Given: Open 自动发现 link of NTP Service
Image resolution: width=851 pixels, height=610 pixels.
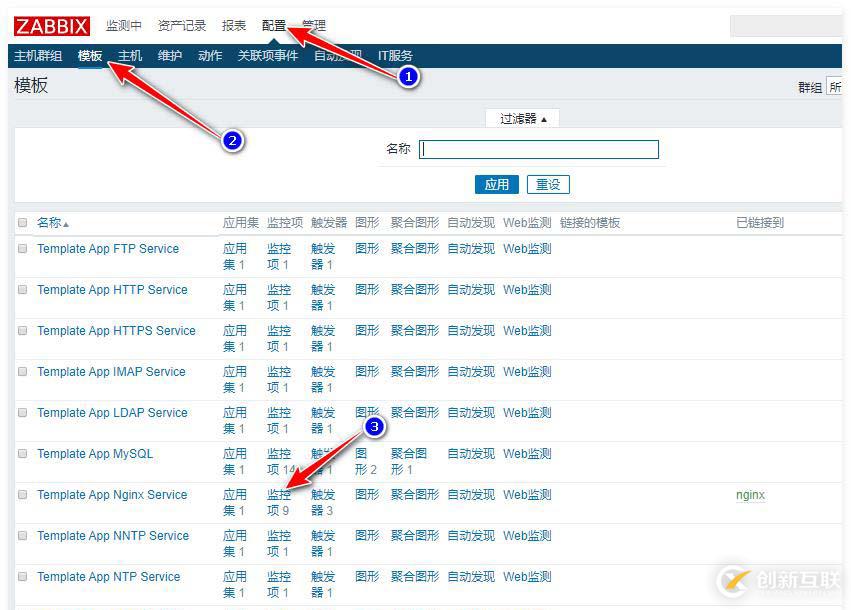Looking at the screenshot, I should 471,576.
